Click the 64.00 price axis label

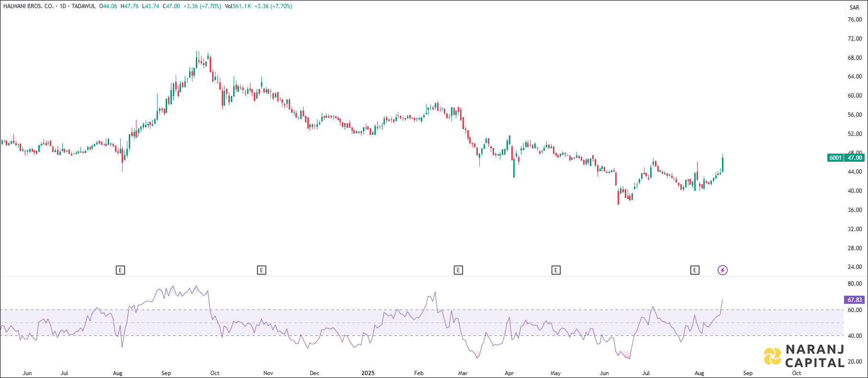(855, 77)
